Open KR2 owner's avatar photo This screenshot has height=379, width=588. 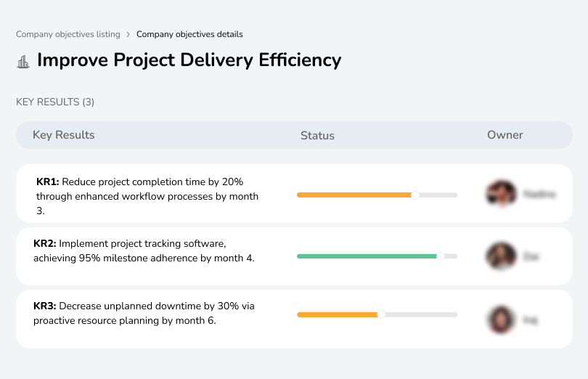pos(500,256)
